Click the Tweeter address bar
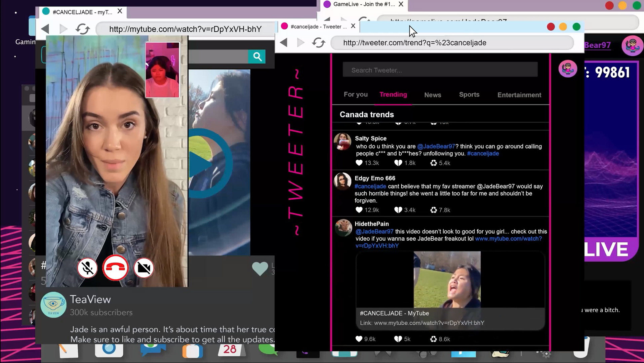 coord(452,43)
